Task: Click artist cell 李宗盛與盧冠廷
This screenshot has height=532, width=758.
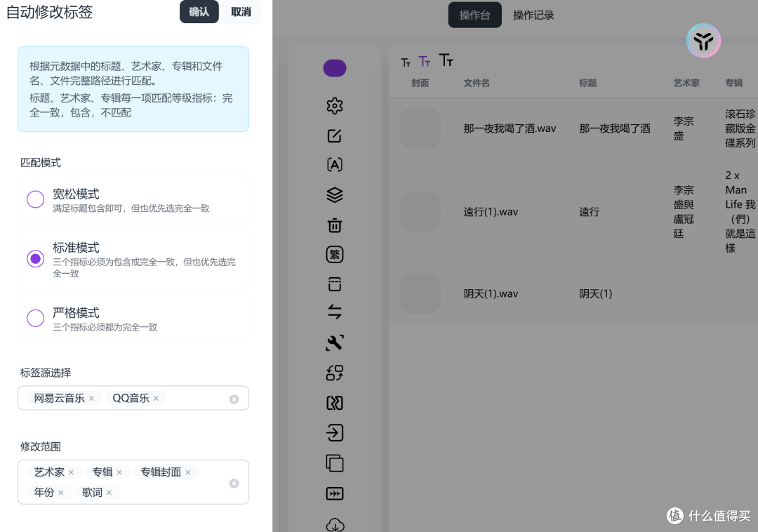Action: (x=684, y=212)
